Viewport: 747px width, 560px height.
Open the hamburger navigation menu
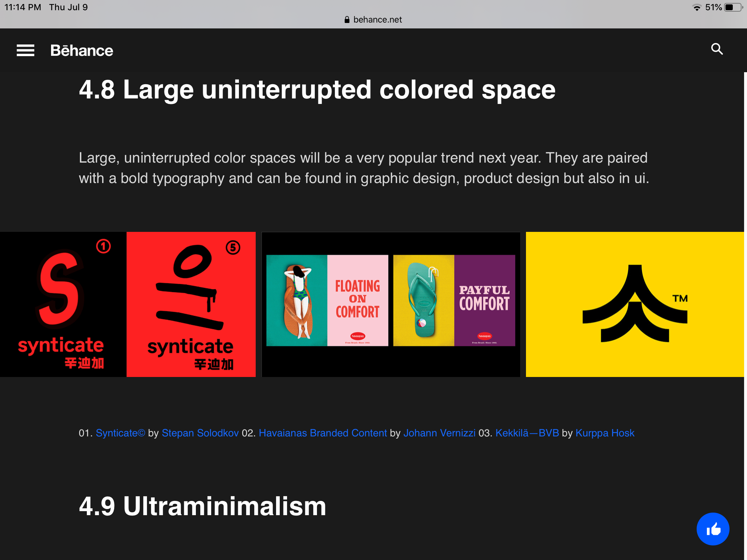(x=26, y=50)
